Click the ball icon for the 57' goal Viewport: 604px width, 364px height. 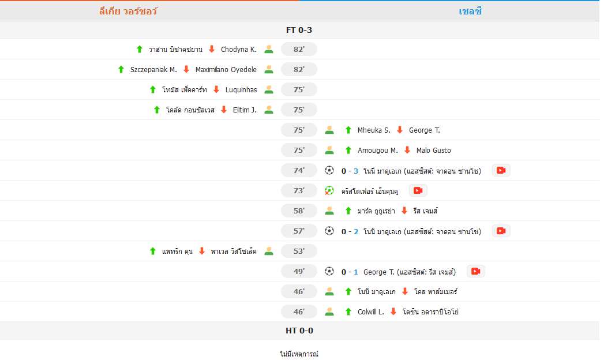click(329, 231)
